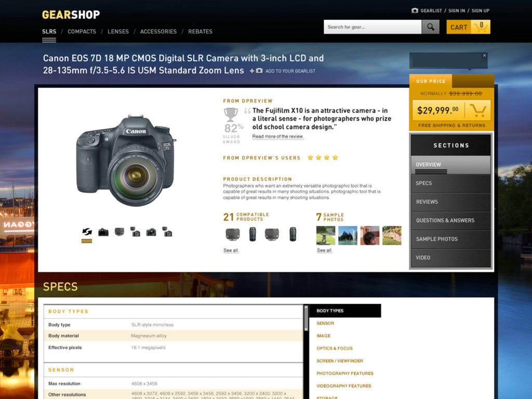Select the last camera view thumbnail
Screen dimensions: 532x399
[167, 232]
